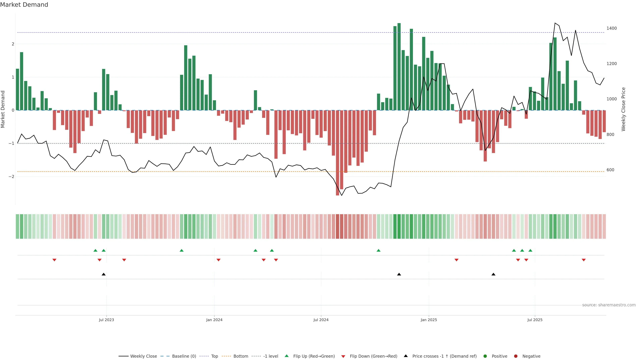Click Price crosses -1 black triangle legend icon

point(406,356)
